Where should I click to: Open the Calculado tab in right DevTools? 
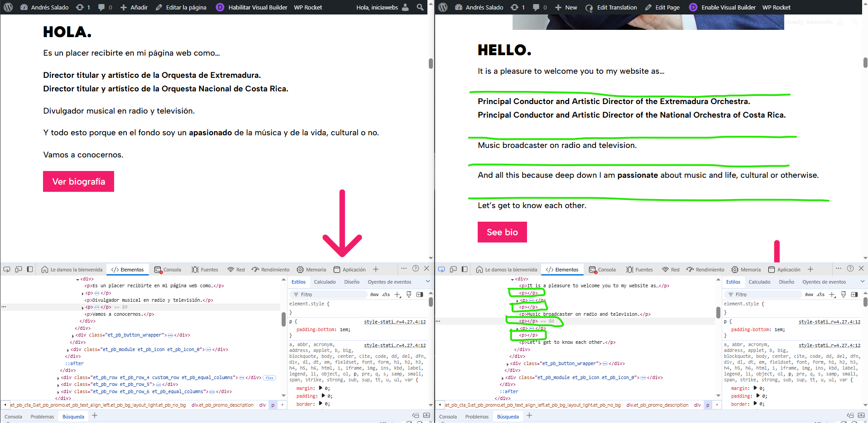tap(759, 282)
